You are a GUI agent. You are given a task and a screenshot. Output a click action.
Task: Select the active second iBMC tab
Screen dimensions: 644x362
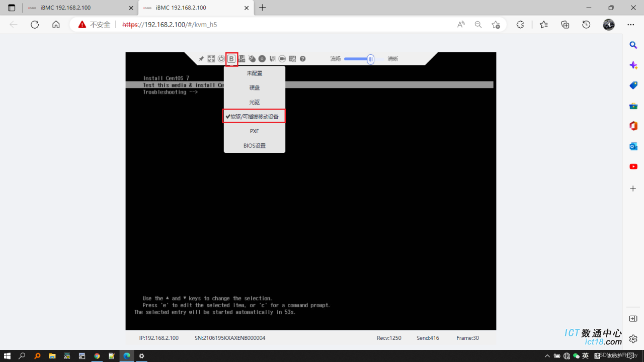[x=195, y=8]
